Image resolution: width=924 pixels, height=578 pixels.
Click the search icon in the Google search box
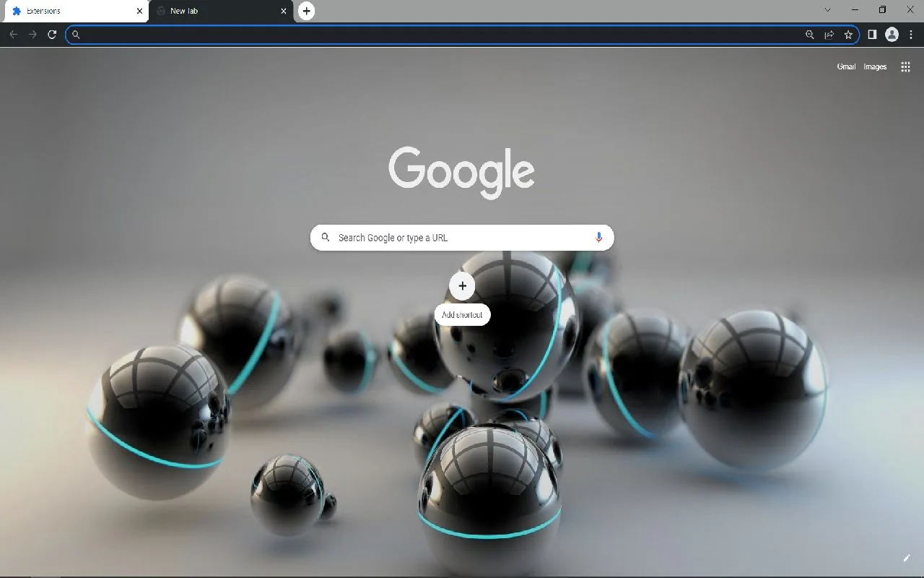pyautogui.click(x=326, y=237)
